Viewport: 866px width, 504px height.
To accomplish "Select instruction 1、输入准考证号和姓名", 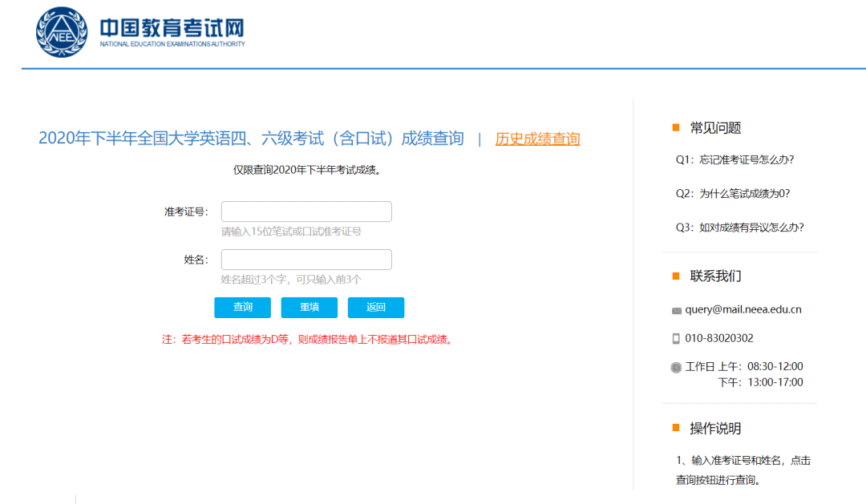I will (x=743, y=470).
